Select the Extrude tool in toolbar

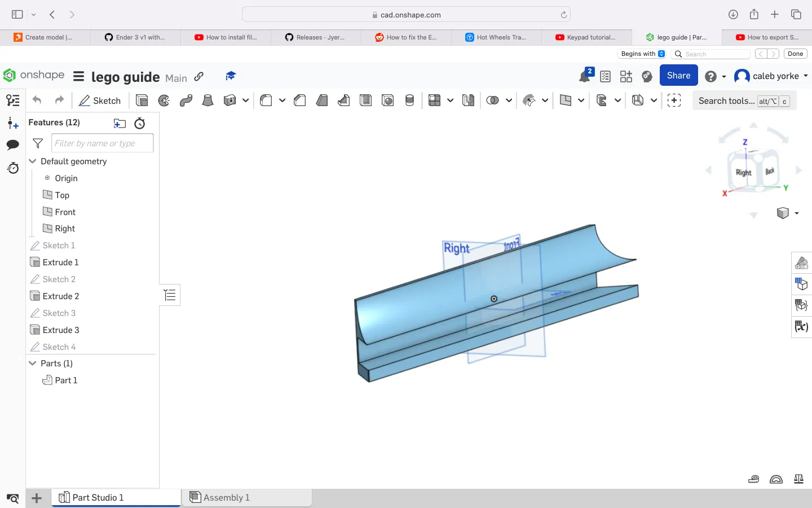[142, 100]
